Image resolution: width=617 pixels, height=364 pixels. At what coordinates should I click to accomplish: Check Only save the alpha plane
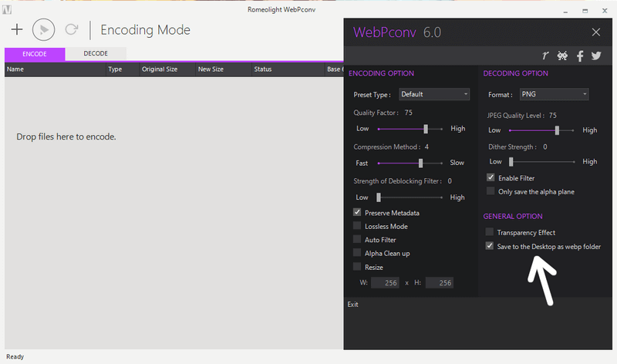click(491, 191)
